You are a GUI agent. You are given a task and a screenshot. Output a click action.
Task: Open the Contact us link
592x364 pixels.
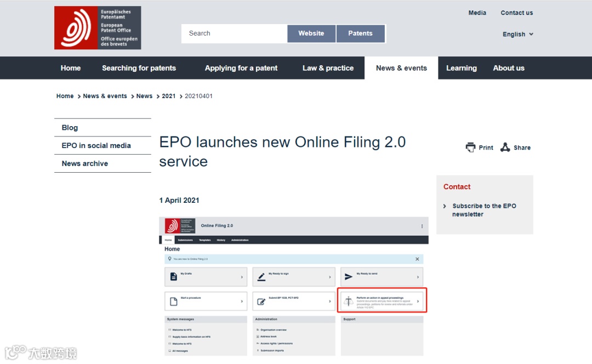coord(516,13)
